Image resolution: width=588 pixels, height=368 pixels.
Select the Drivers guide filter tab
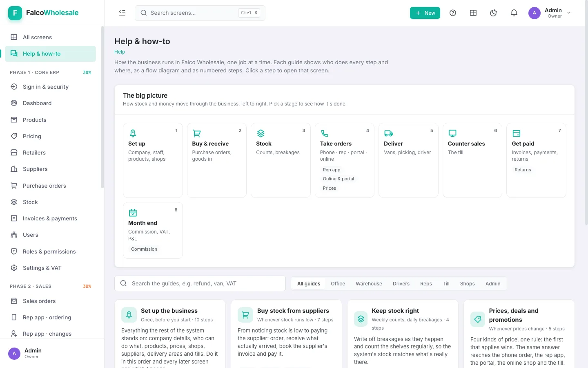pos(401,283)
